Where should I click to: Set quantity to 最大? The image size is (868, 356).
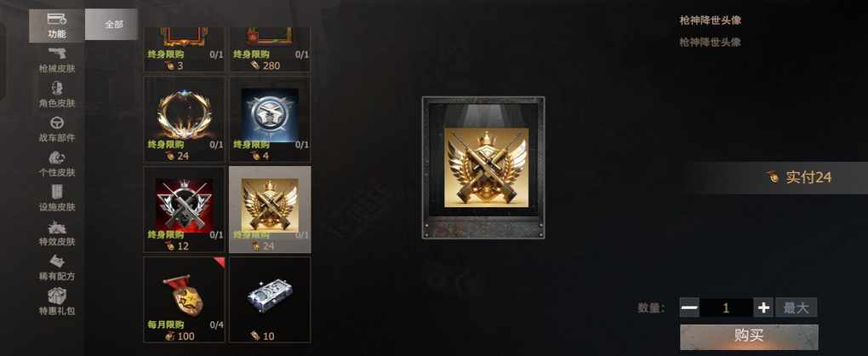(x=796, y=307)
